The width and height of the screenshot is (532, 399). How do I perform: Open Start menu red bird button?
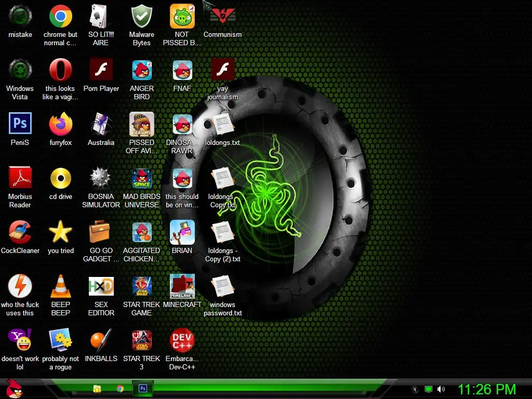tap(14, 389)
